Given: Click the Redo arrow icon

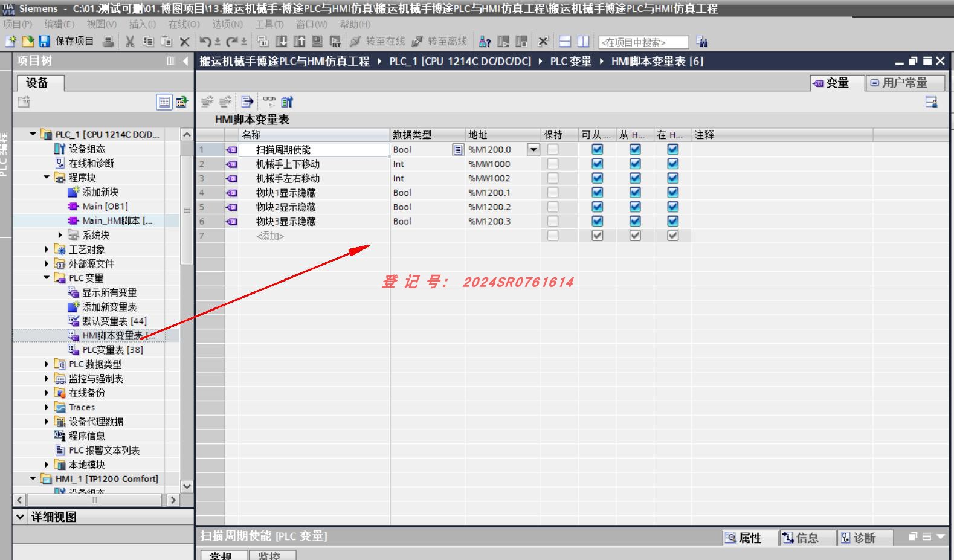Looking at the screenshot, I should [x=232, y=42].
